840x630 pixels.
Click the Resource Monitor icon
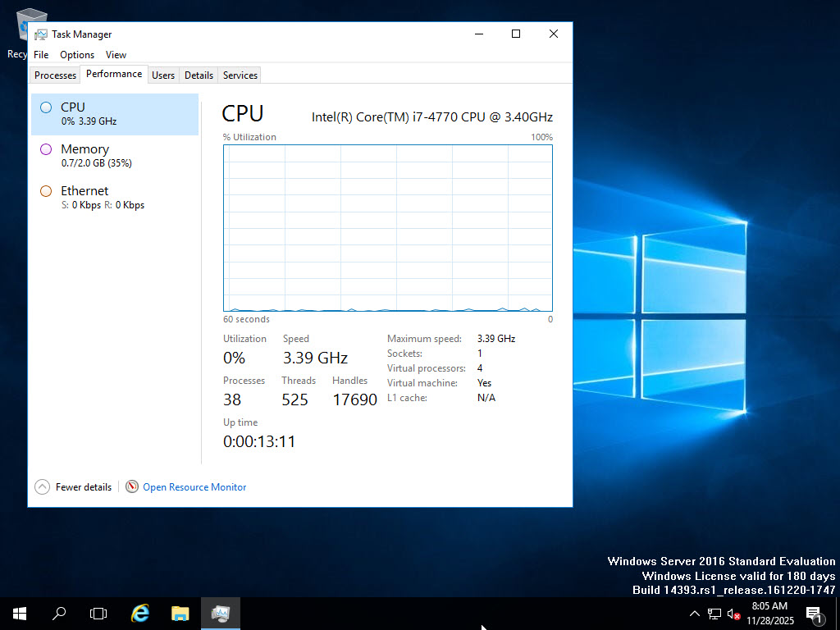point(132,486)
